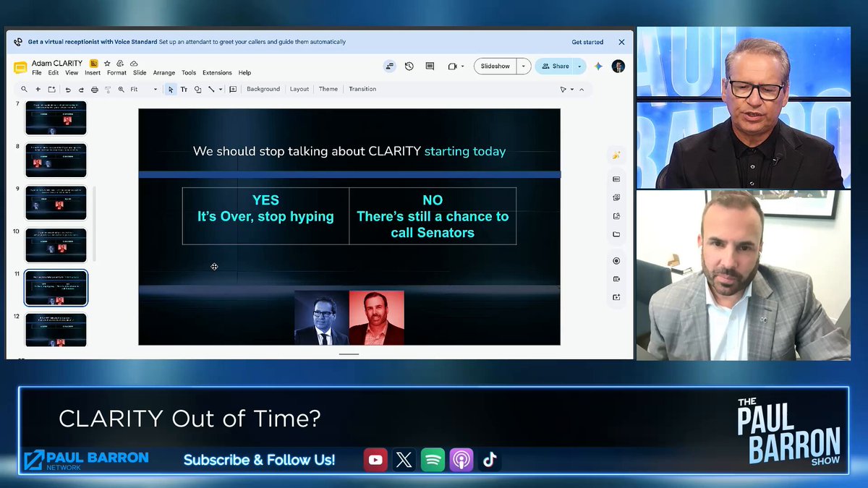Open the comments panel icon

coord(430,66)
